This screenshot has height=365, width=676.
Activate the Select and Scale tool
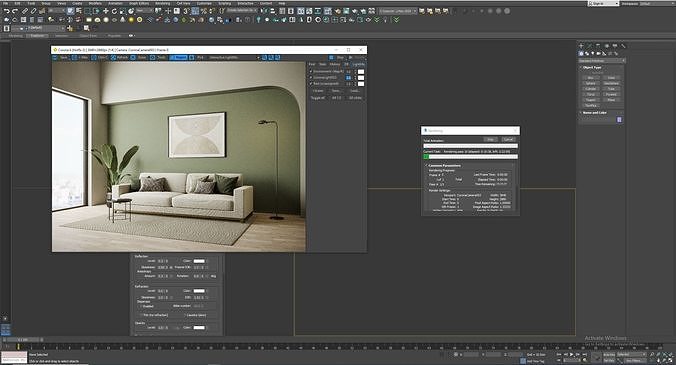tap(123, 11)
